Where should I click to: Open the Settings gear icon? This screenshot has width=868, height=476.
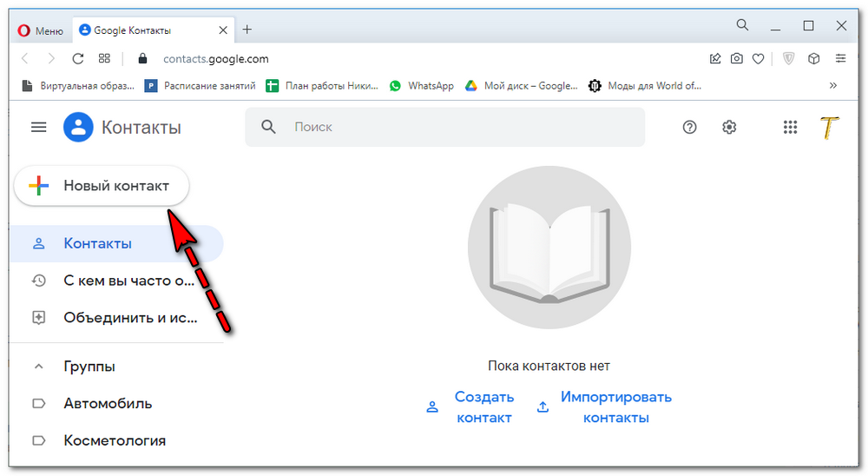729,127
